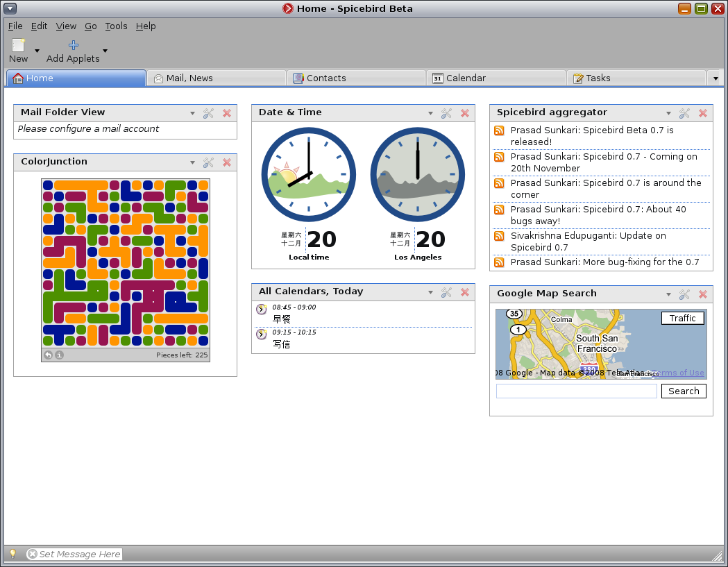Click the Add Applets plus icon
The width and height of the screenshot is (728, 567).
point(74,45)
